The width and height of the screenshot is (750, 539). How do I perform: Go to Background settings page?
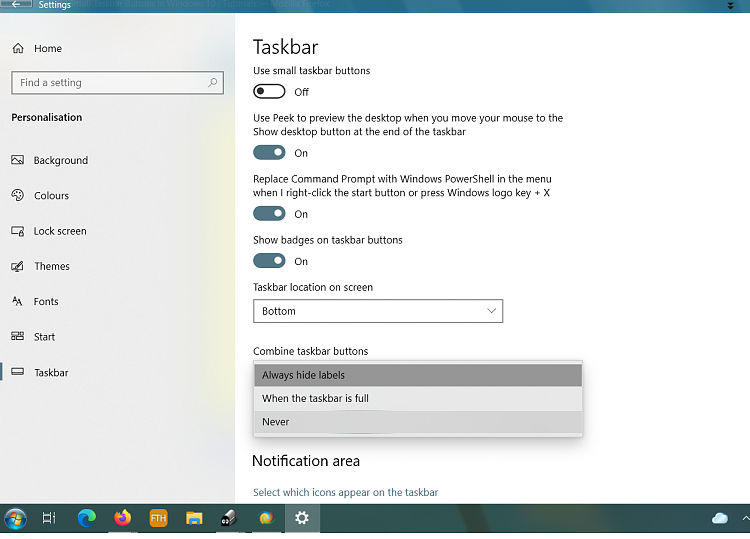click(61, 160)
